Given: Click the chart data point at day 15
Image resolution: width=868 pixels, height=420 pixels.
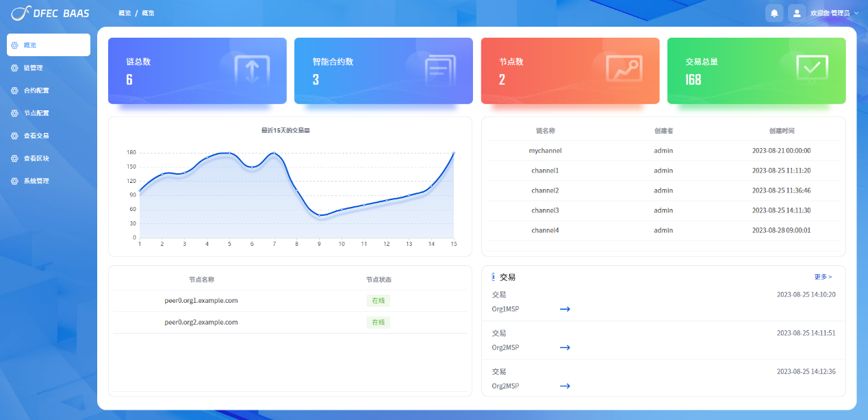Looking at the screenshot, I should (x=453, y=153).
